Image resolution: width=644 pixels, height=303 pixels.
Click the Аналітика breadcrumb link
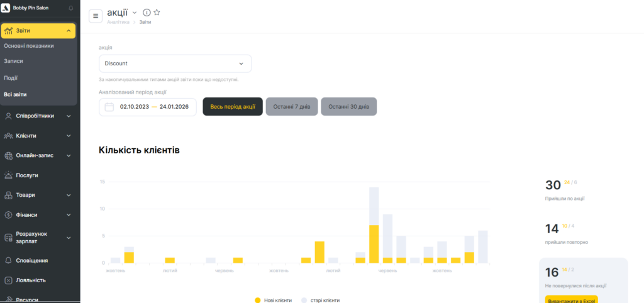118,22
